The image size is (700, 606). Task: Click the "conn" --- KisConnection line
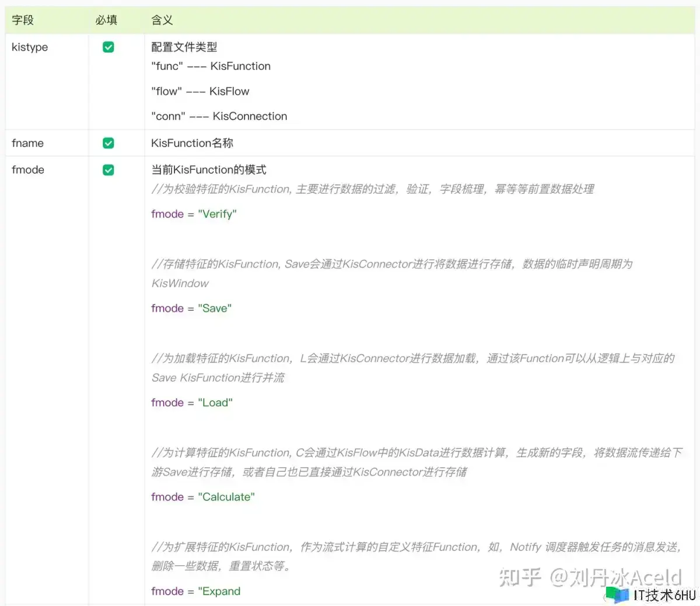click(x=219, y=116)
